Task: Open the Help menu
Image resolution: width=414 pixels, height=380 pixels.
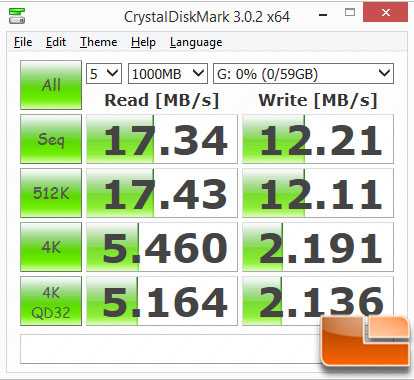Action: (143, 42)
